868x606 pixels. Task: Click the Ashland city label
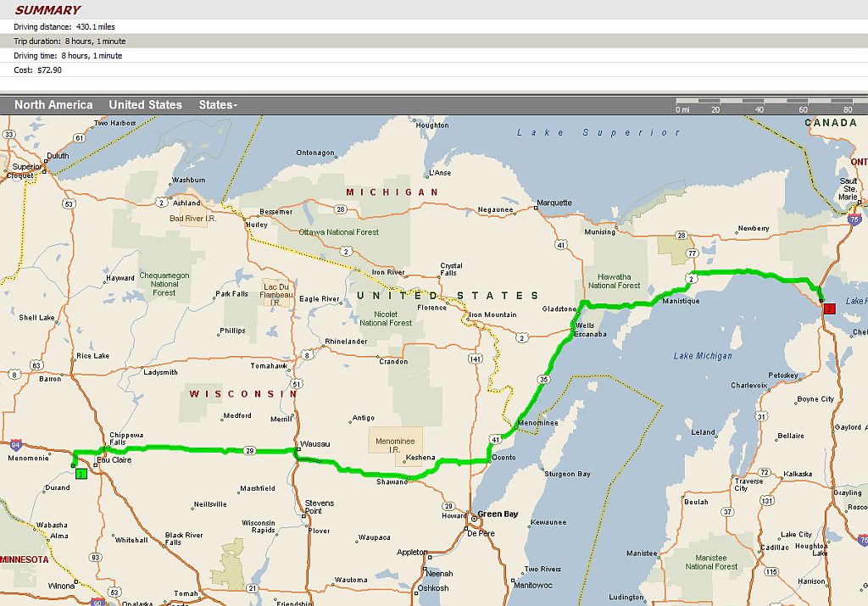pyautogui.click(x=186, y=203)
